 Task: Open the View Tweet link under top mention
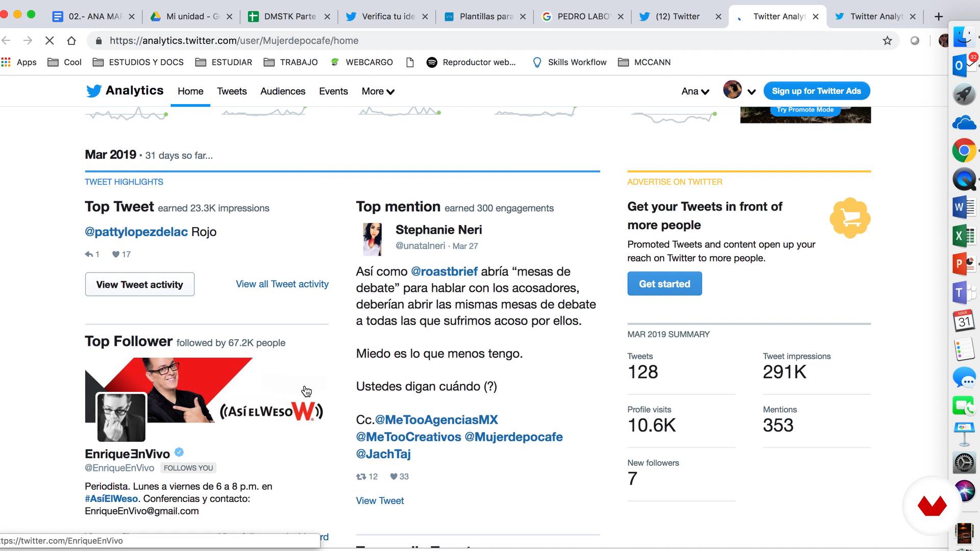[380, 501]
